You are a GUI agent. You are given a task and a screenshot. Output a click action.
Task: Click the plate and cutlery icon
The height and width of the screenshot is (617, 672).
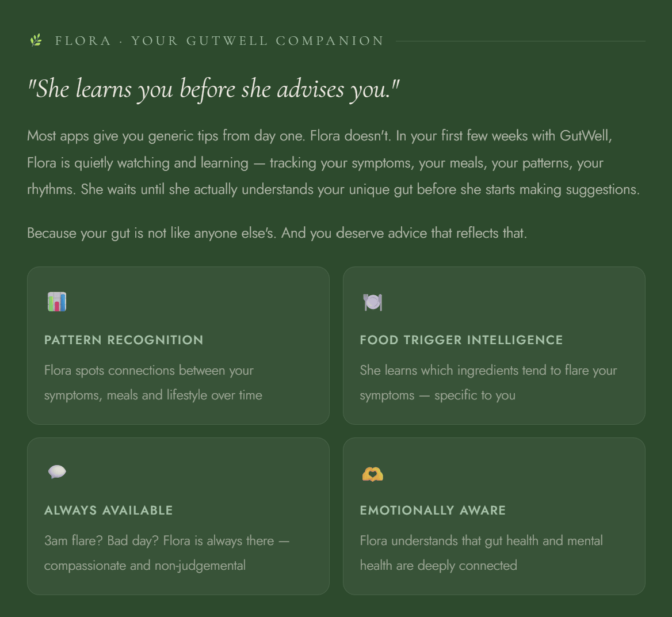(x=373, y=302)
